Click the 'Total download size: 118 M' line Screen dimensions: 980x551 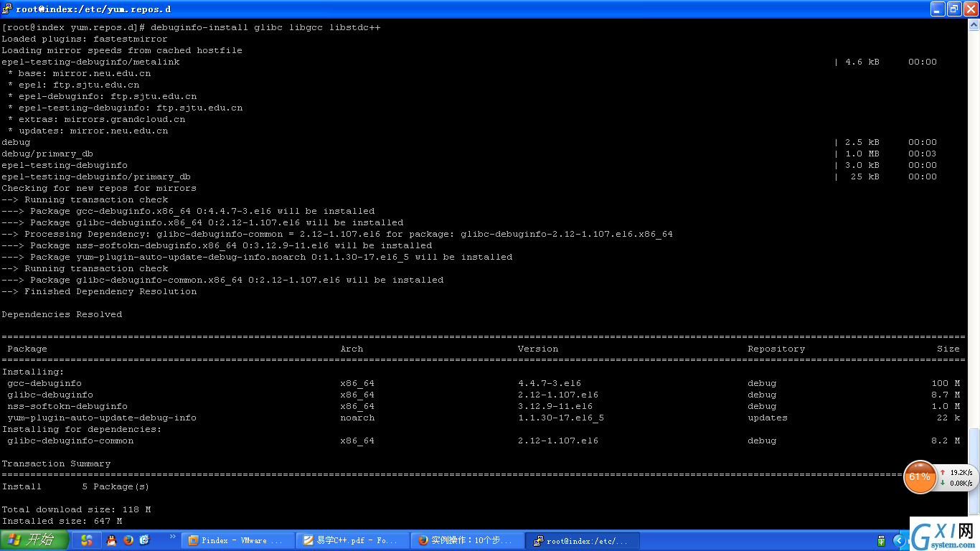click(76, 509)
